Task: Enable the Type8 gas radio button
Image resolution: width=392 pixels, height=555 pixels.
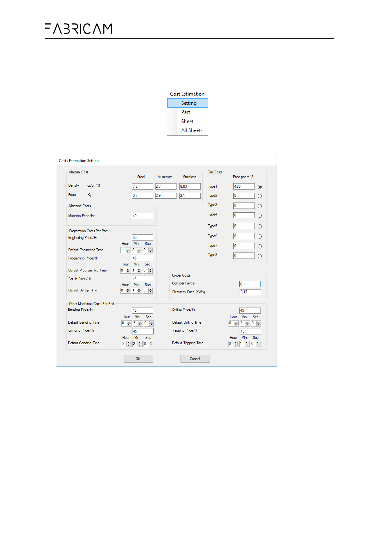Action: (260, 256)
